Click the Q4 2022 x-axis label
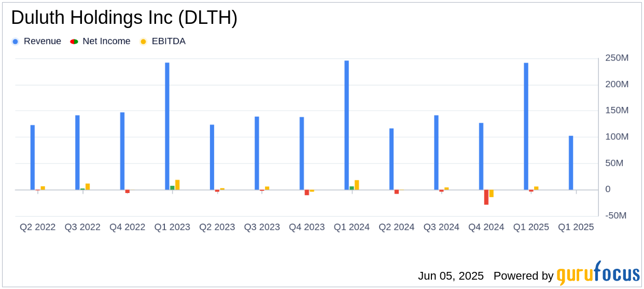 point(128,227)
